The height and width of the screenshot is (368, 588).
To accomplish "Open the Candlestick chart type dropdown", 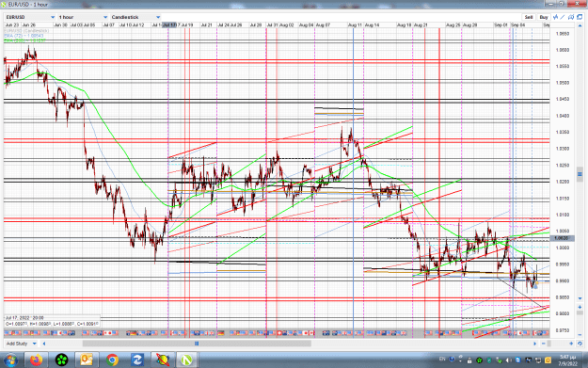I will pyautogui.click(x=135, y=17).
